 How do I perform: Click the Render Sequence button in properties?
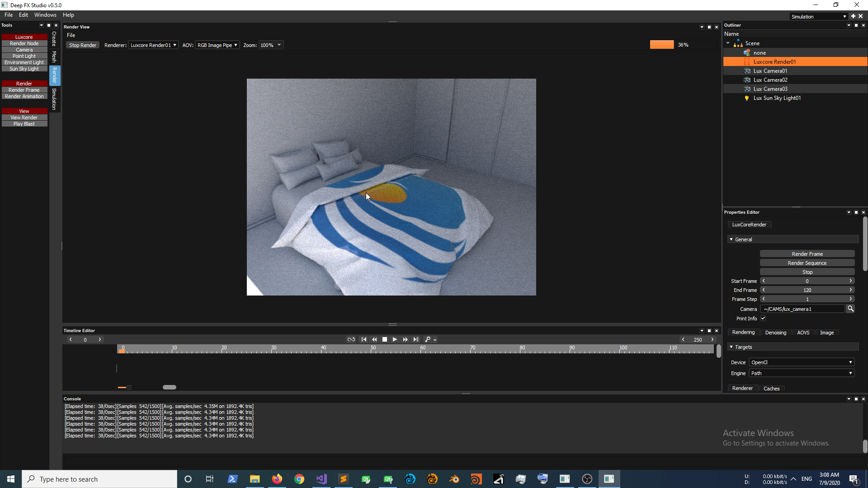tap(807, 263)
